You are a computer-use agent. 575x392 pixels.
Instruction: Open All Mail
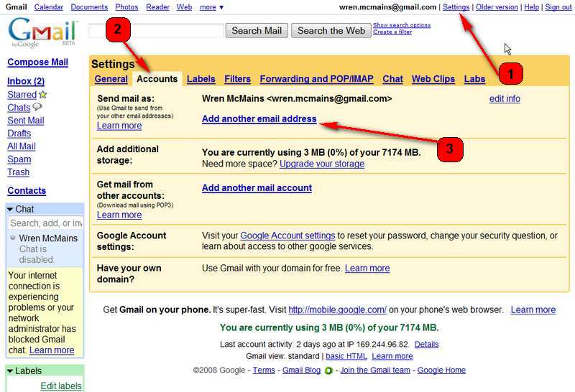coord(22,146)
